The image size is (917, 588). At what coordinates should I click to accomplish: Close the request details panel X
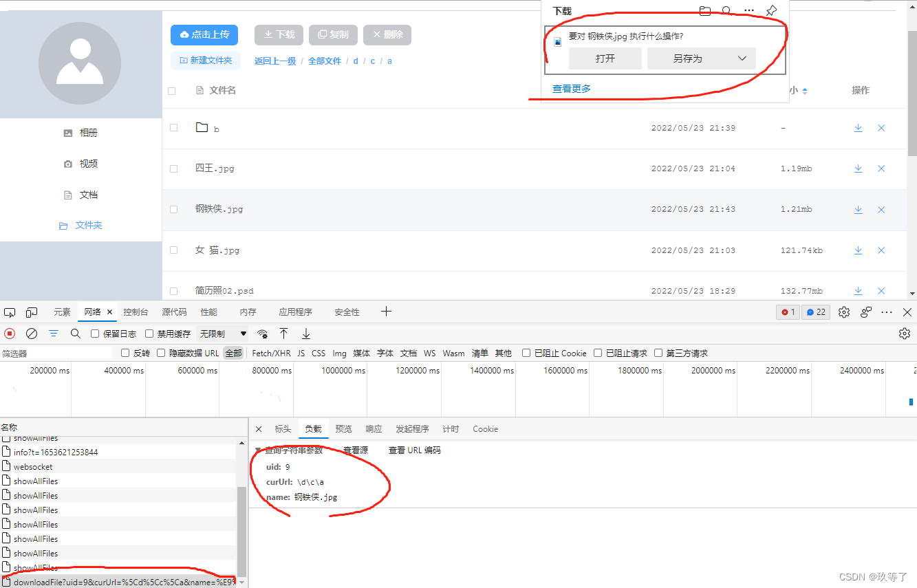tap(259, 429)
